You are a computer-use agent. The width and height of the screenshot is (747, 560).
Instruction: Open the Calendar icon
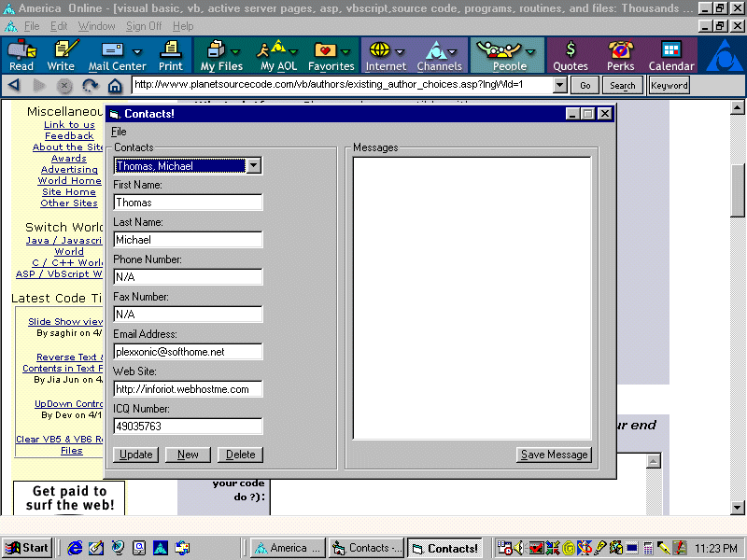671,55
